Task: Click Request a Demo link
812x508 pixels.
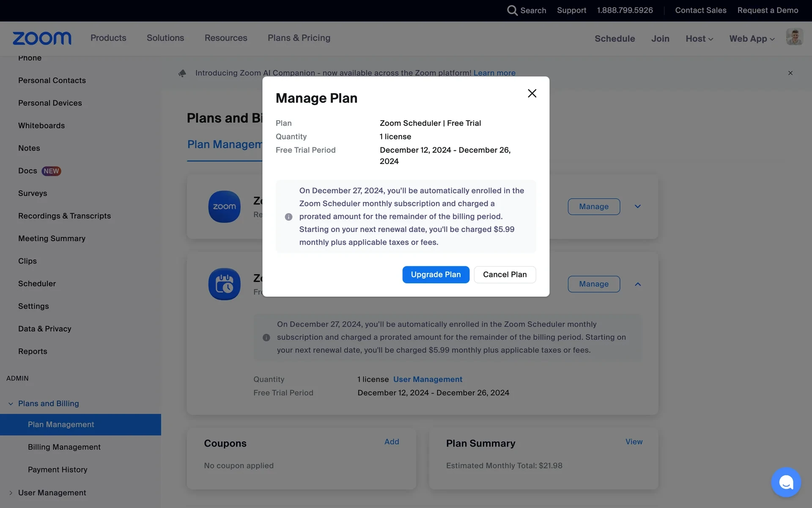Action: (768, 10)
